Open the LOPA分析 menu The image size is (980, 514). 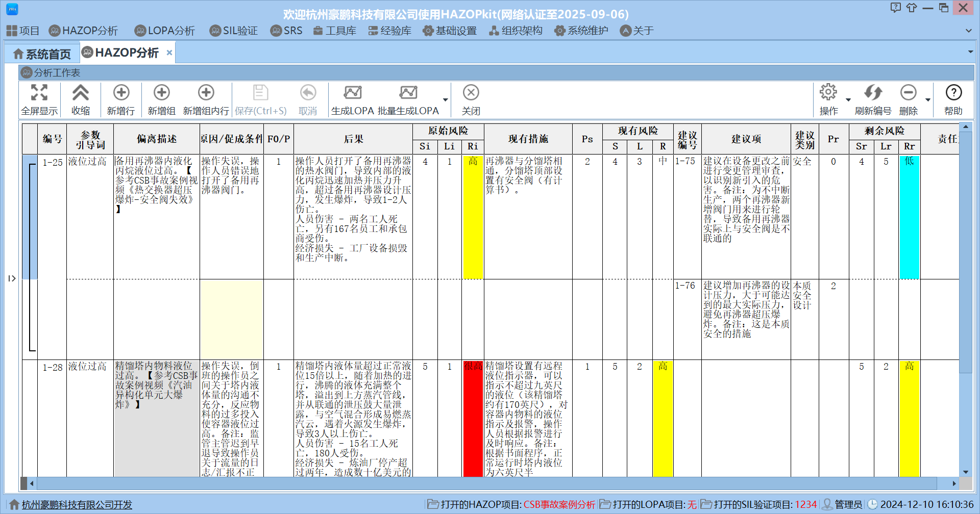[x=164, y=31]
